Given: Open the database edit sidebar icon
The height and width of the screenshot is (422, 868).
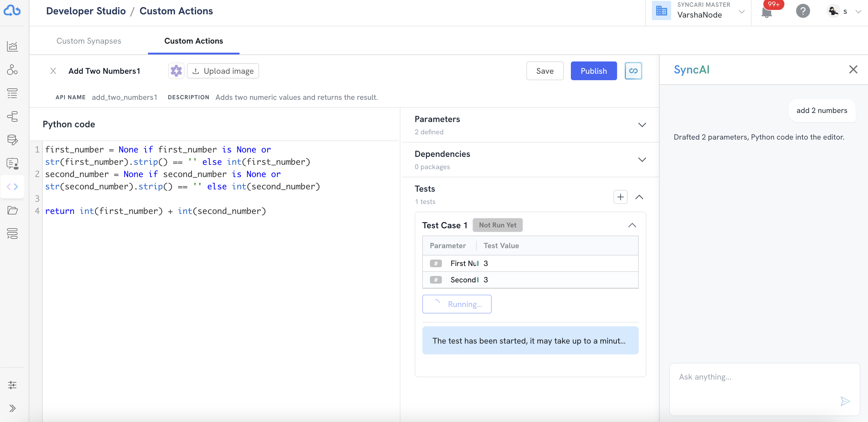Looking at the screenshot, I should click(x=13, y=140).
